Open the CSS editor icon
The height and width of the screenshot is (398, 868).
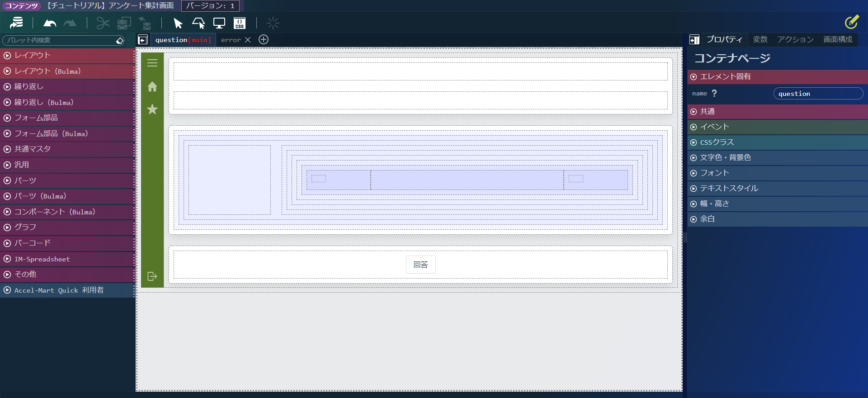coord(240,23)
